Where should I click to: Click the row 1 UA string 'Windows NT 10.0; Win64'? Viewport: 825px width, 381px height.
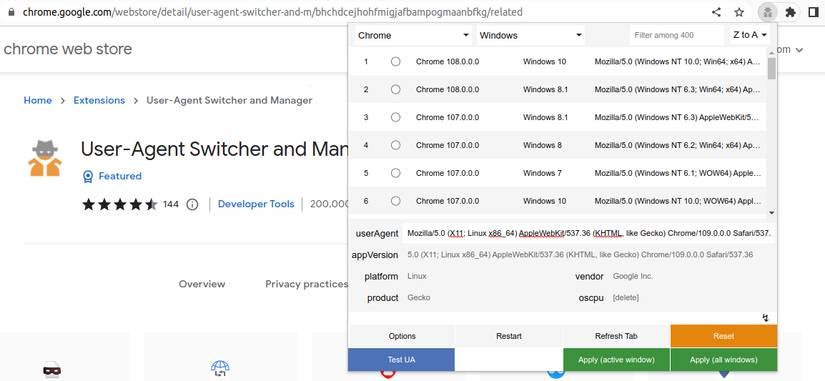tap(677, 62)
